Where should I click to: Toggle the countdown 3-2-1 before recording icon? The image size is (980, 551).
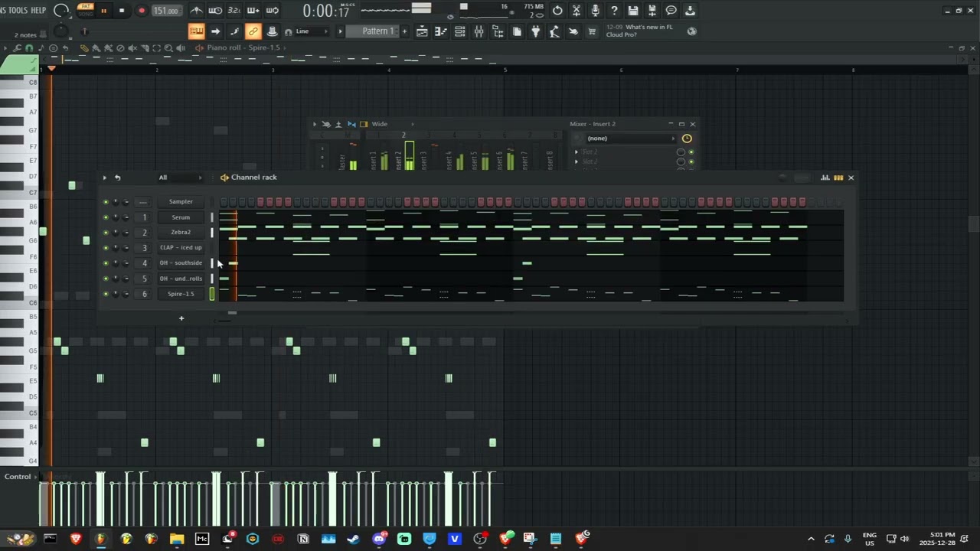pos(234,11)
